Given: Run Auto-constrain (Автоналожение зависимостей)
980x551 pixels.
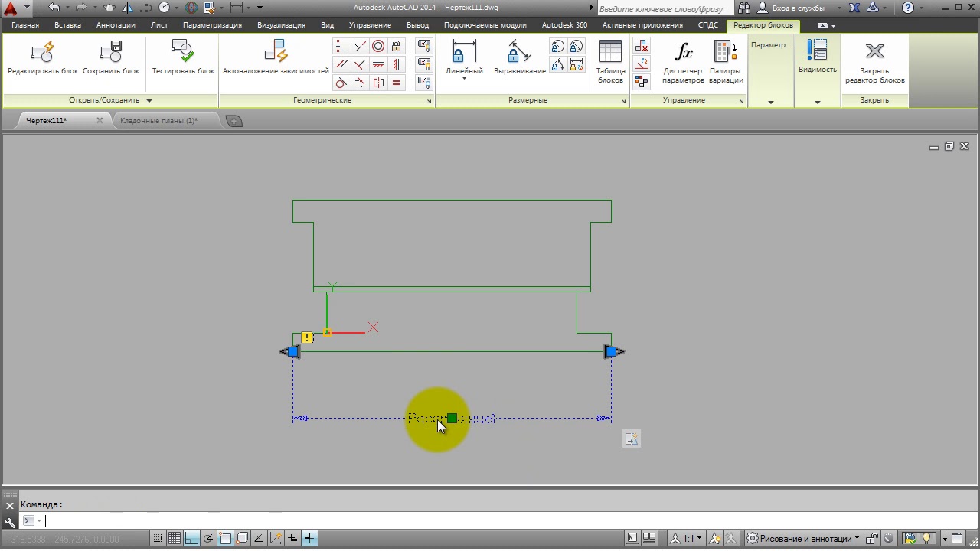Looking at the screenshot, I should pos(276,58).
